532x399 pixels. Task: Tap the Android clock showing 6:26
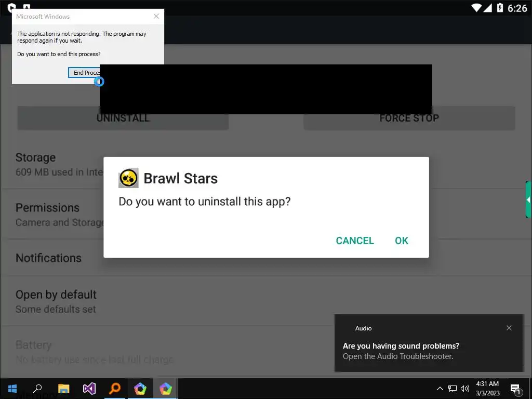(x=517, y=8)
